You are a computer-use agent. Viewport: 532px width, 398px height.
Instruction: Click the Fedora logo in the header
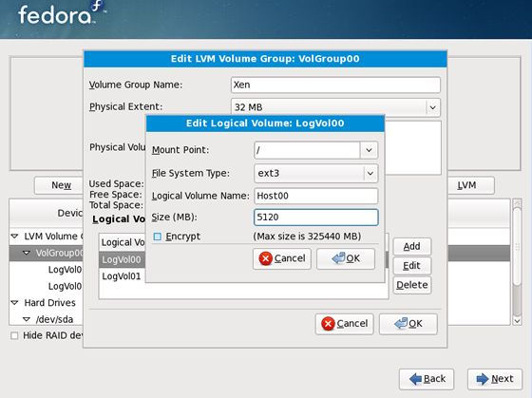[x=62, y=14]
